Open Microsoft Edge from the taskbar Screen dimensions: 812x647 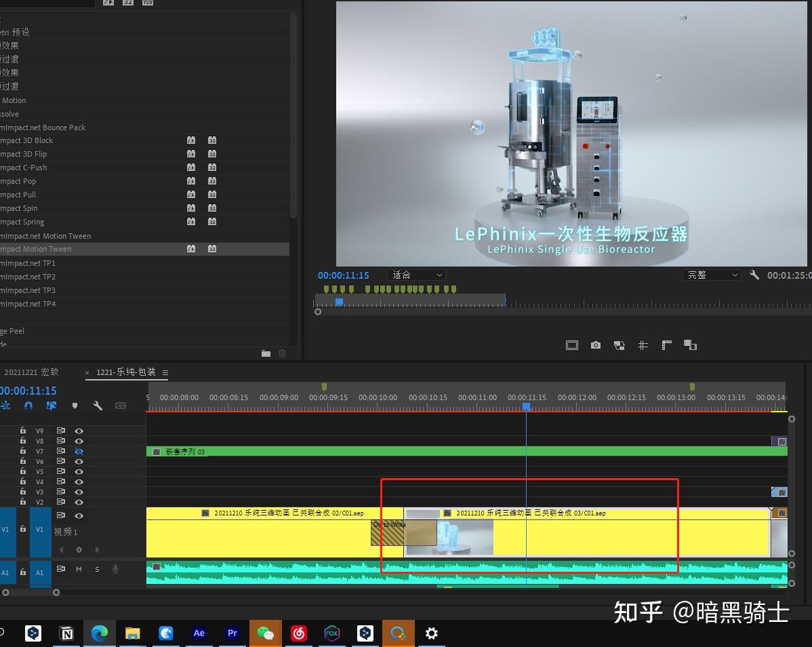click(100, 633)
